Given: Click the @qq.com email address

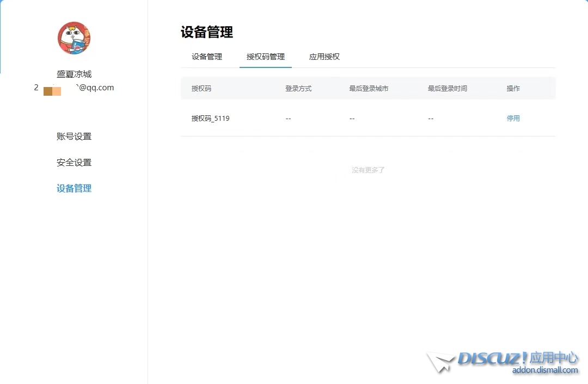Looking at the screenshot, I should click(94, 87).
